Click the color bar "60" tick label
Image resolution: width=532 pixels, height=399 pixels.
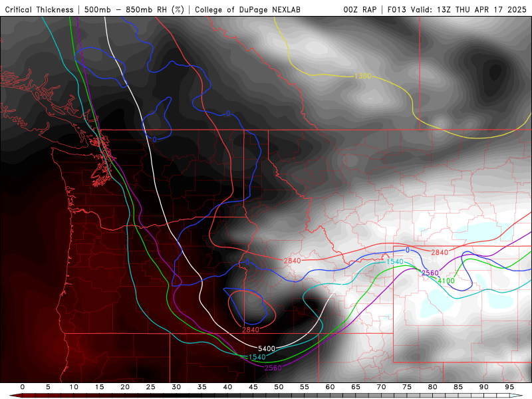pyautogui.click(x=330, y=387)
